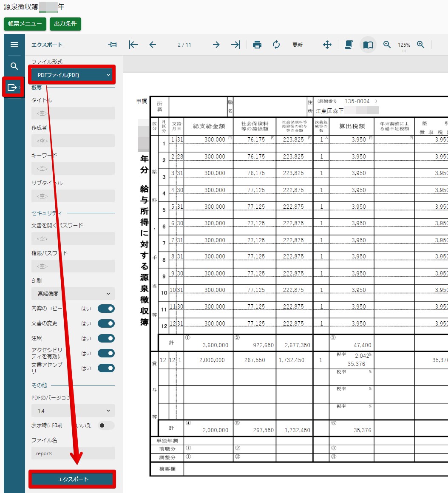The image size is (448, 493).
Task: Open the PDF version 1.4 dropdown
Action: (x=73, y=411)
